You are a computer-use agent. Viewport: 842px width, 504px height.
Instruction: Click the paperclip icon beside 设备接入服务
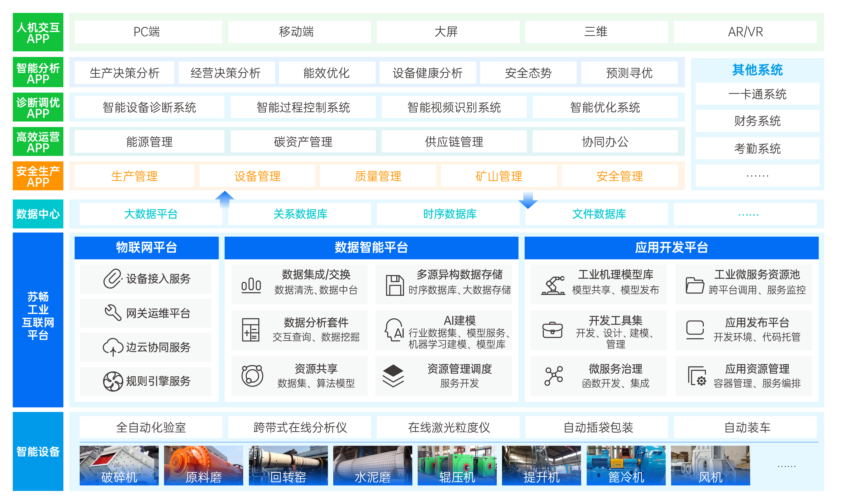(x=113, y=279)
